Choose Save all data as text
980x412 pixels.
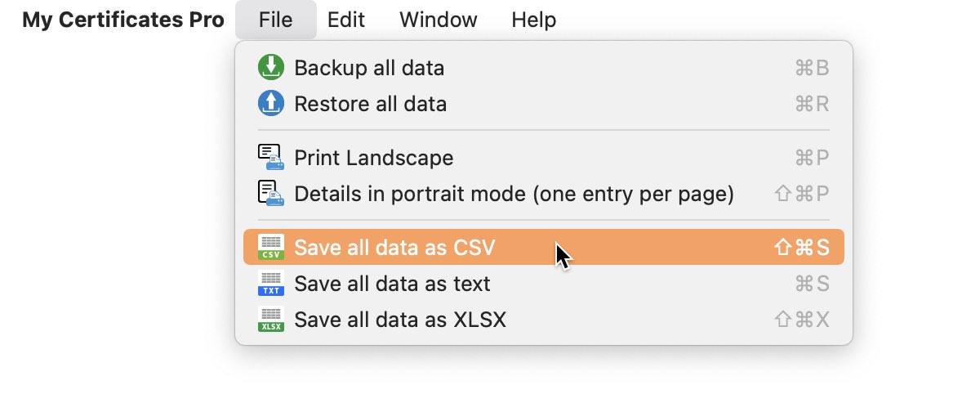(x=392, y=284)
